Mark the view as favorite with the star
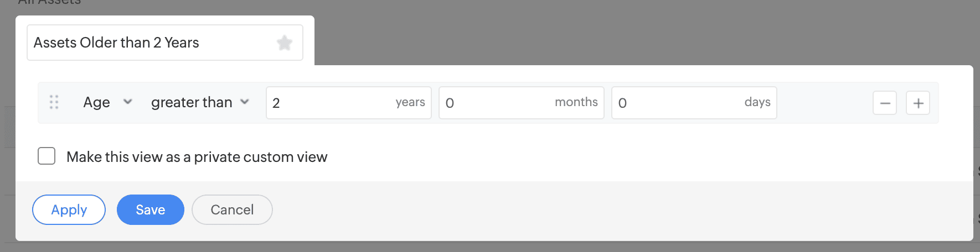This screenshot has height=252, width=980. (x=285, y=43)
